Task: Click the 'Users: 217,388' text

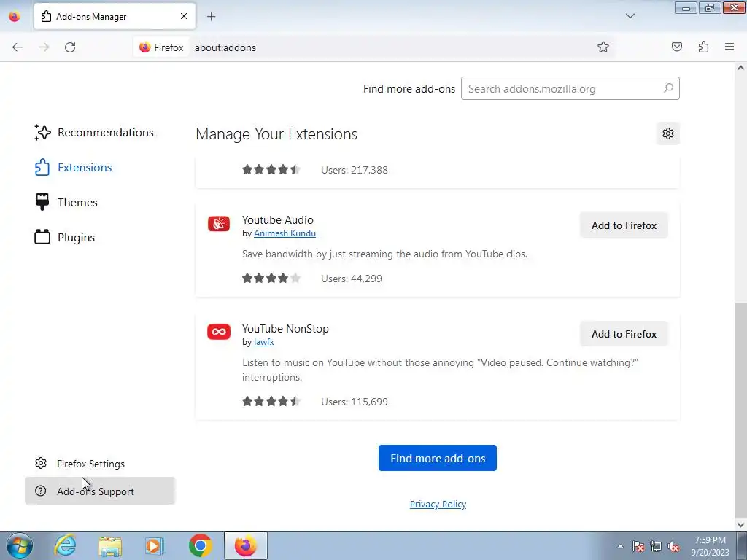Action: pos(355,170)
